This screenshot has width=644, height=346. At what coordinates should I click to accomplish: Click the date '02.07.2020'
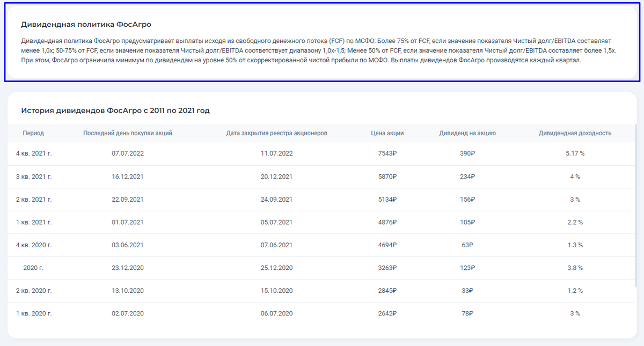coord(128,313)
